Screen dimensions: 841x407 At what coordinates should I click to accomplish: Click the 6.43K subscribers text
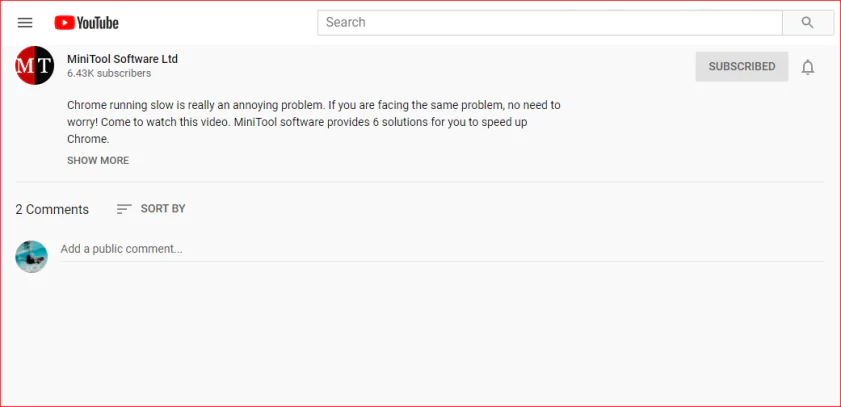click(109, 74)
